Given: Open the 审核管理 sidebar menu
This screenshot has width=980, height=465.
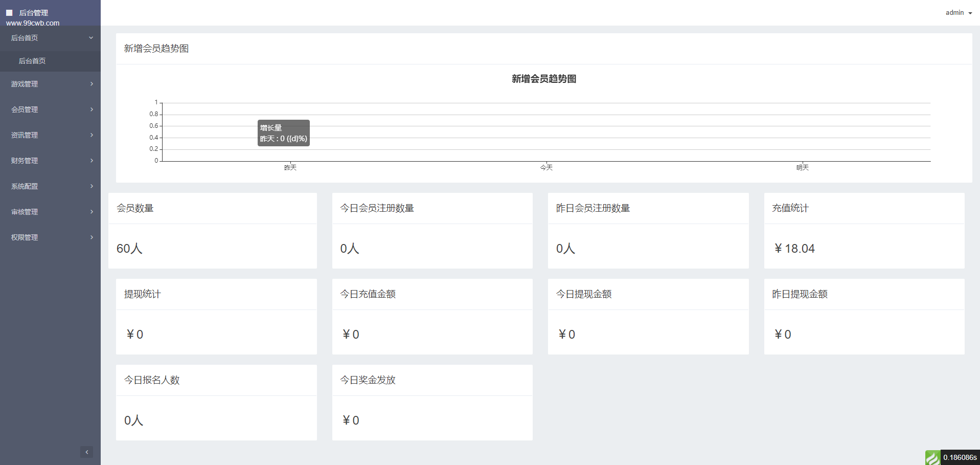Looking at the screenshot, I should point(50,212).
